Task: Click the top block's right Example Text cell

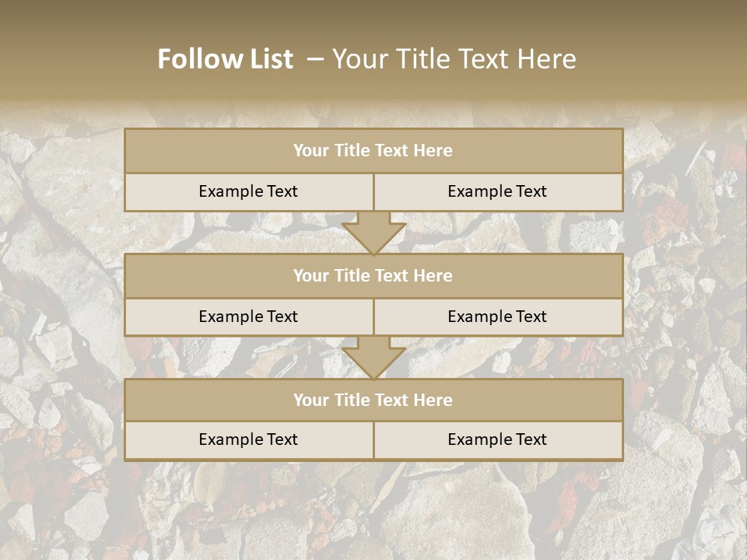Action: tap(499, 192)
